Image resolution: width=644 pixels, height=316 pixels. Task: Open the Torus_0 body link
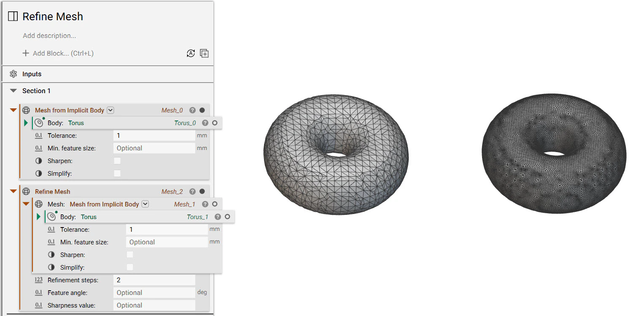[x=185, y=123]
